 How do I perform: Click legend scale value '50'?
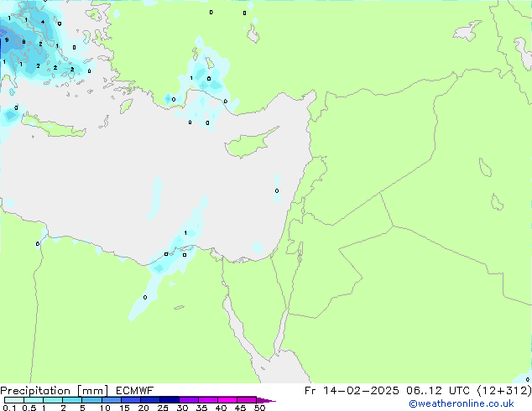(x=259, y=408)
